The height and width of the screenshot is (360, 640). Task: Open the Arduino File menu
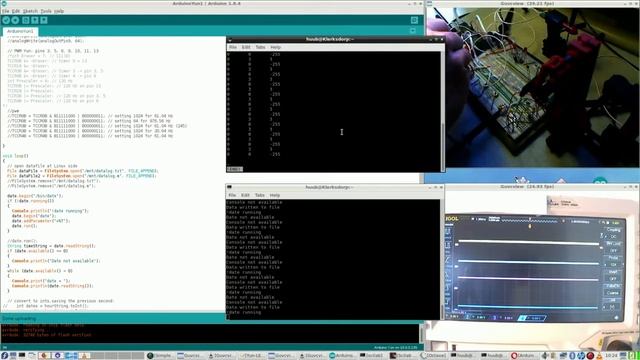tap(5, 11)
